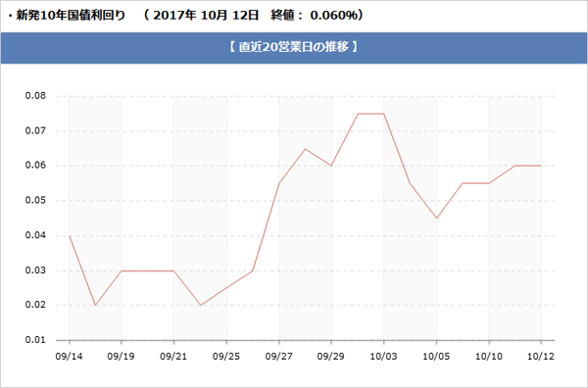The height and width of the screenshot is (388, 588).
Task: Click the 10/03 x-axis date label
Action: [383, 356]
